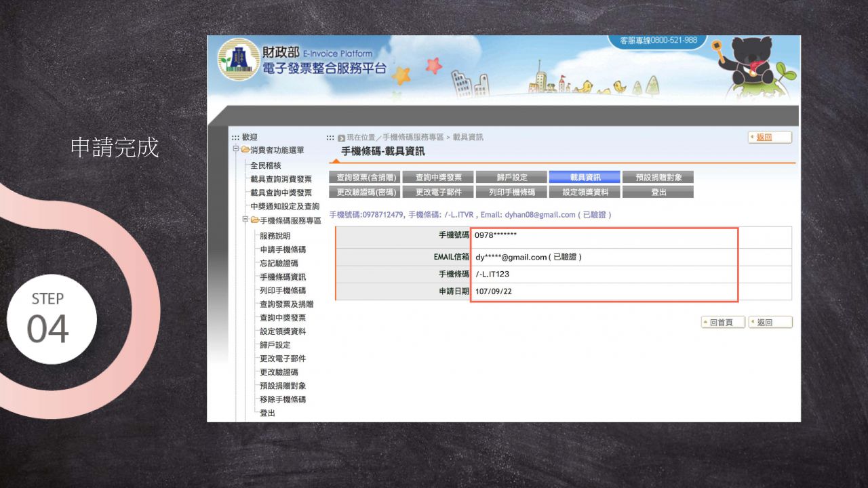Select 歸戶設定 in the sidebar tree
The height and width of the screenshot is (488, 868).
click(x=275, y=345)
